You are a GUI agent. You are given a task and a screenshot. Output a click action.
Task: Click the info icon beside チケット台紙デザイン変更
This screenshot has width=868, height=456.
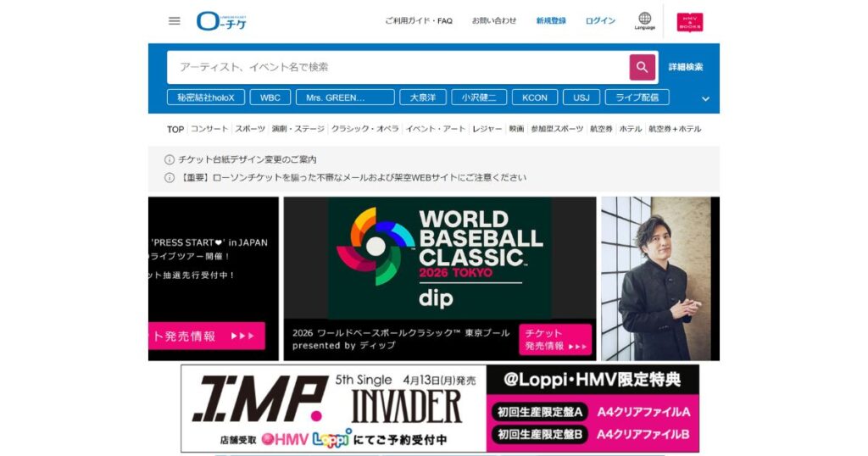point(170,159)
